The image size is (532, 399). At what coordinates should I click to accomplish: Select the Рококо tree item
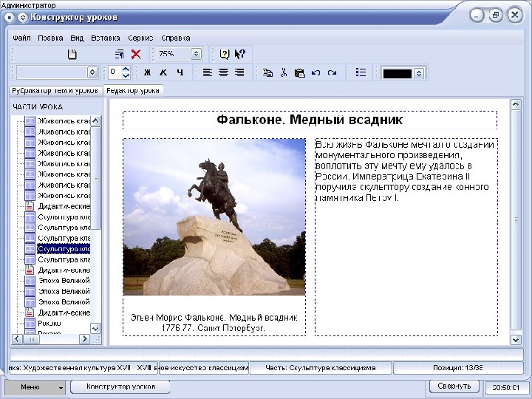point(50,323)
